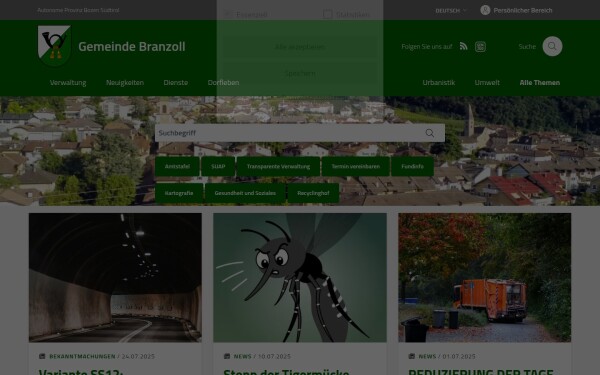Open the Fundinfo quick link

pyautogui.click(x=412, y=166)
